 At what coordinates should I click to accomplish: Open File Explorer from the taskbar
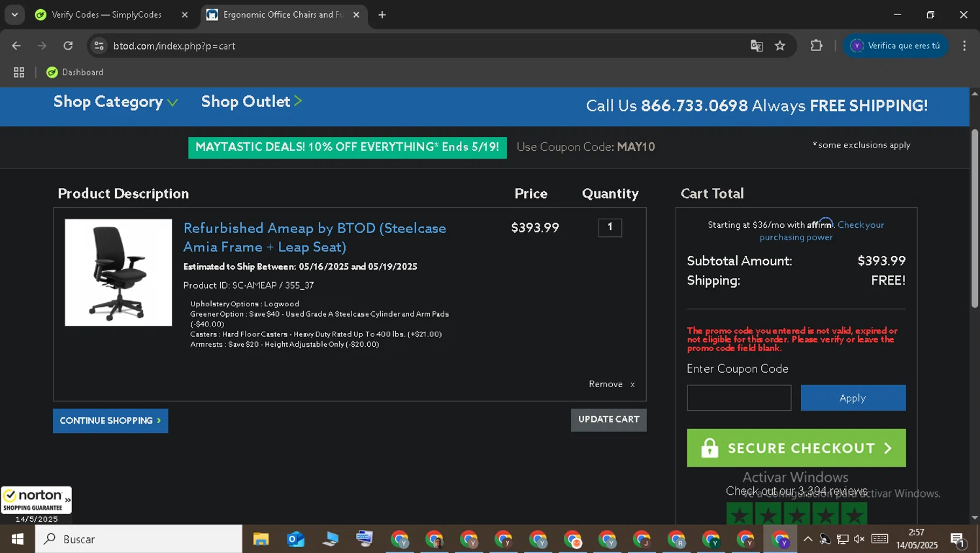pyautogui.click(x=261, y=539)
